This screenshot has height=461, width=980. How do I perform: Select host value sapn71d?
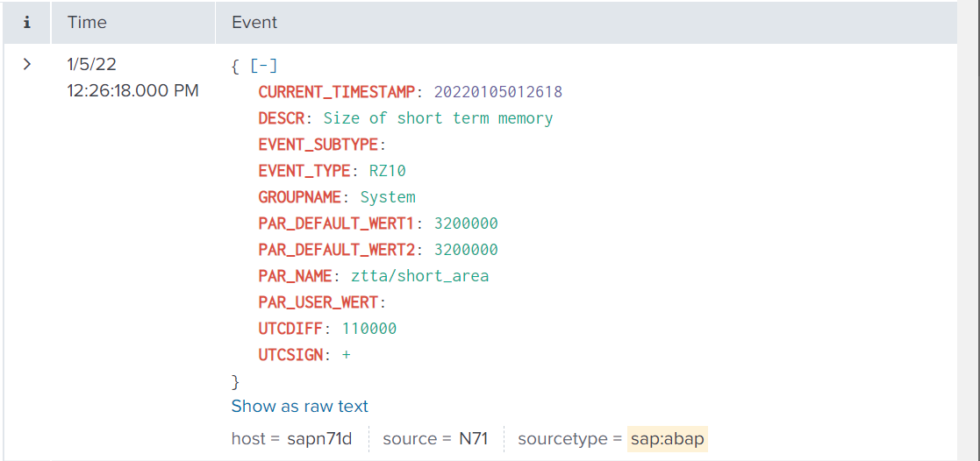click(x=319, y=438)
